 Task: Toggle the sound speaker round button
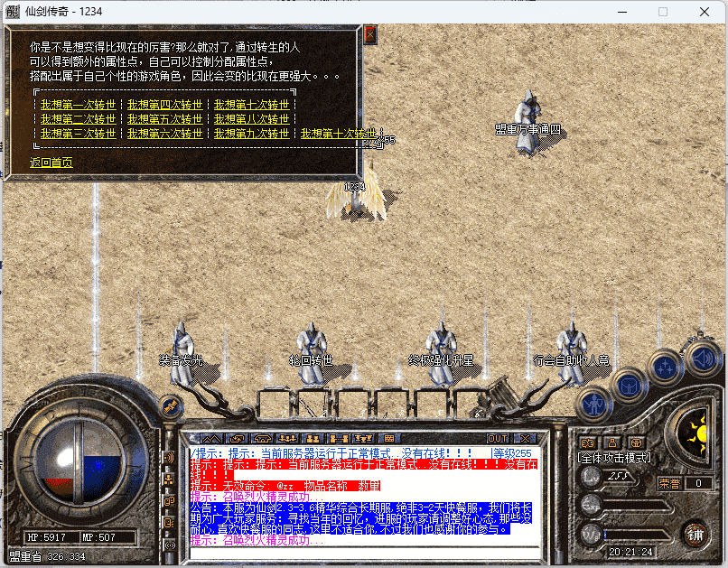(703, 358)
